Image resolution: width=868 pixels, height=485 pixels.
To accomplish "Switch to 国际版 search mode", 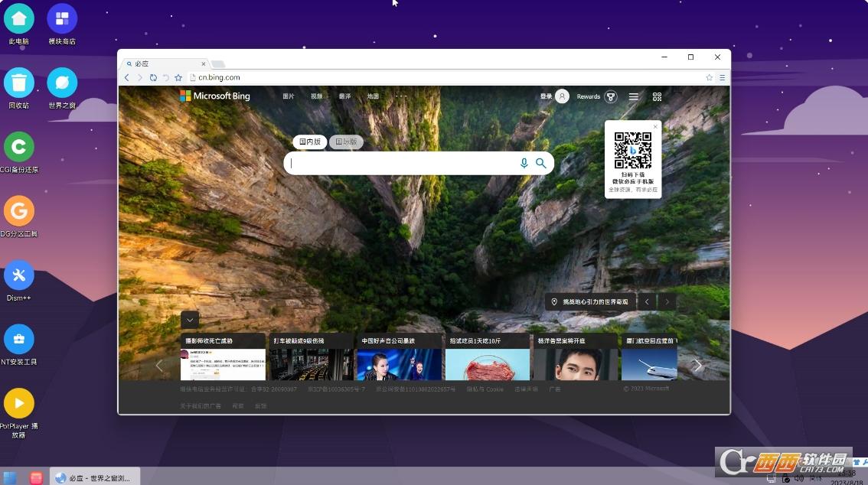I will [x=346, y=142].
